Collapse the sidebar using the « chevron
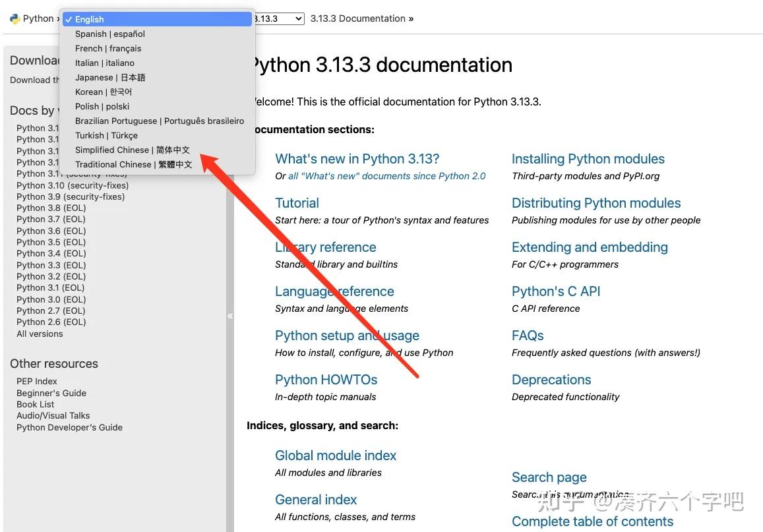This screenshot has width=763, height=532. (230, 316)
